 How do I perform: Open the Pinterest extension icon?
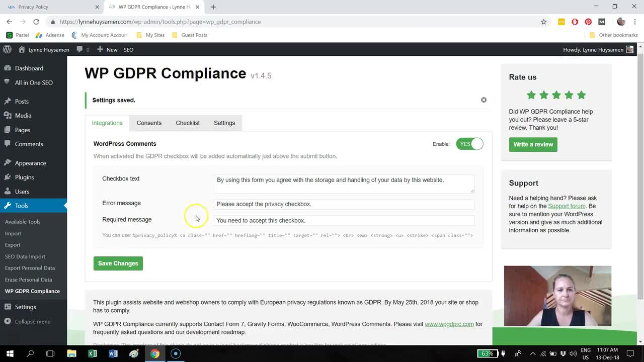pyautogui.click(x=588, y=22)
